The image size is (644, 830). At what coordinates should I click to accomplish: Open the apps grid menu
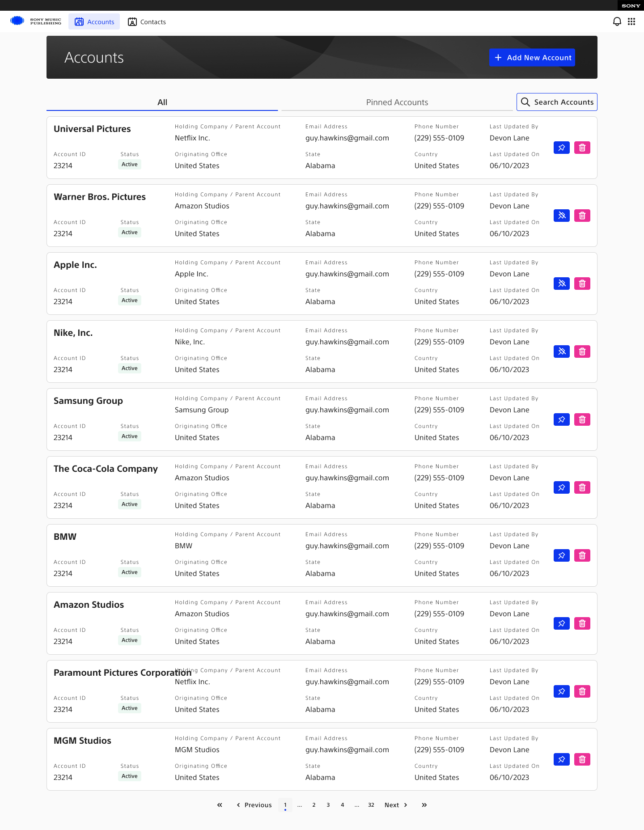click(631, 21)
